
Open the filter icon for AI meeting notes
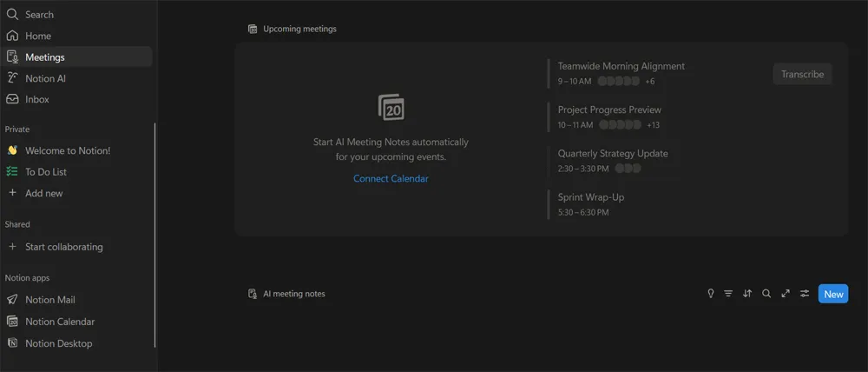[728, 294]
